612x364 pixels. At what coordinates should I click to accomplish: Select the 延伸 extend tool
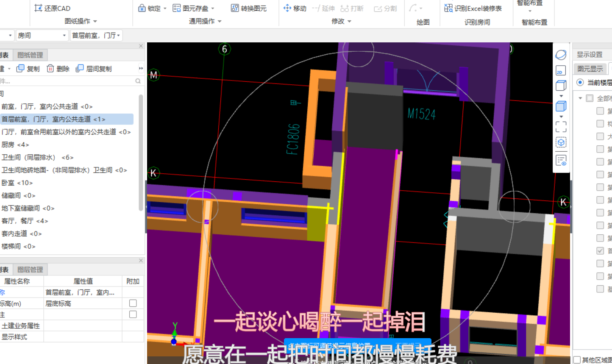coord(323,8)
